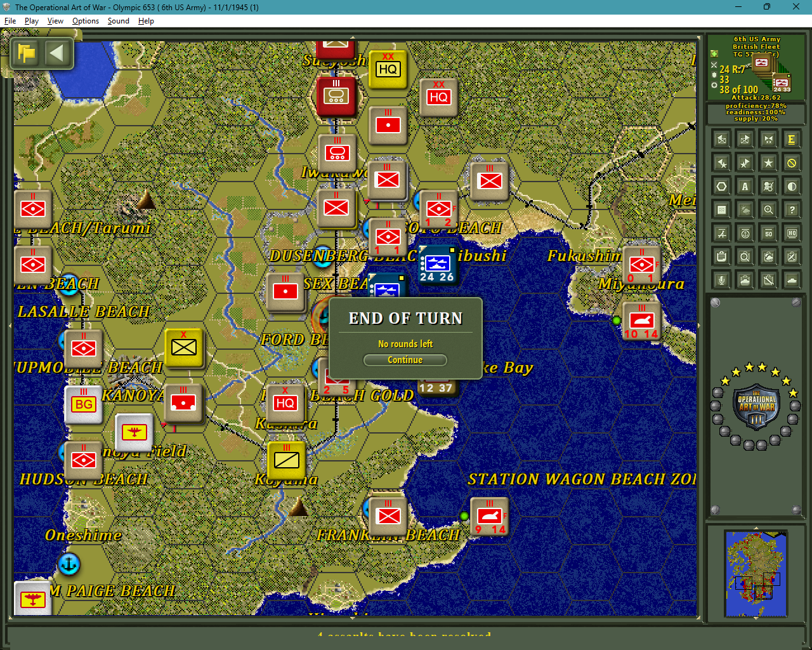Click the microphone icon

pyautogui.click(x=721, y=279)
